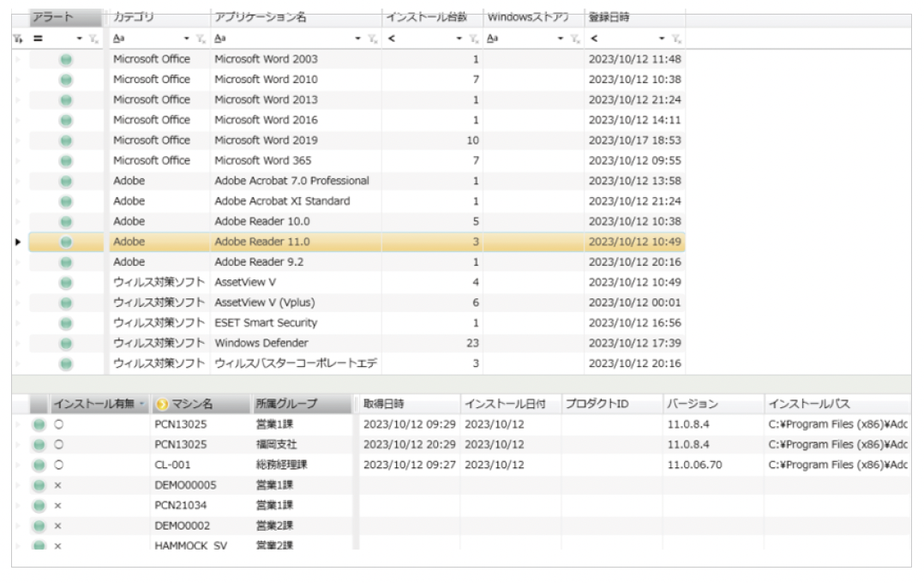
Task: Select the Windows Defender application name cell
Action: pyautogui.click(x=296, y=343)
